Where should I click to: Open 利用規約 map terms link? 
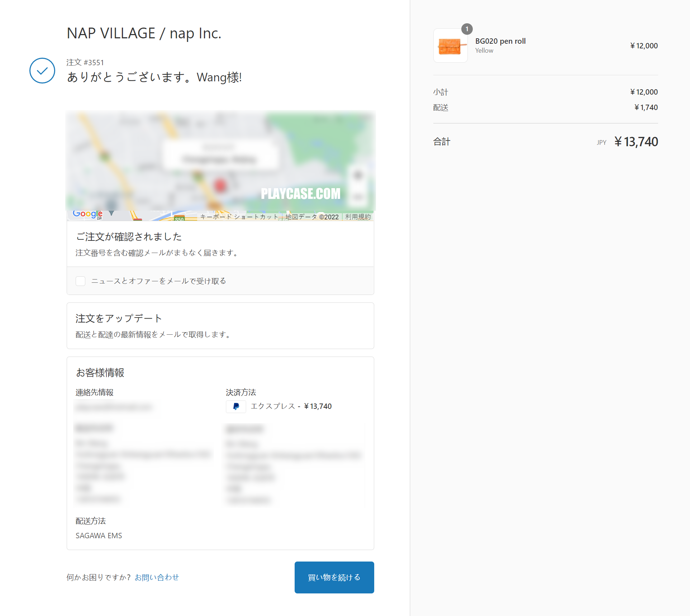point(358,217)
